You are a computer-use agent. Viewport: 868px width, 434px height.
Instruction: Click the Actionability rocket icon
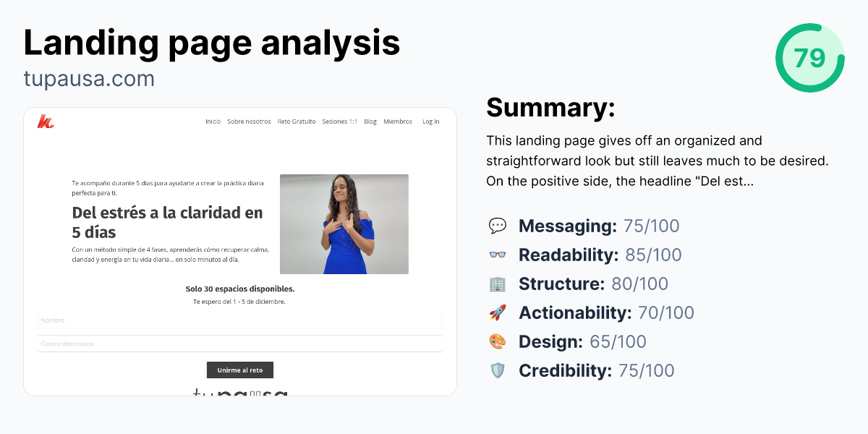click(498, 312)
